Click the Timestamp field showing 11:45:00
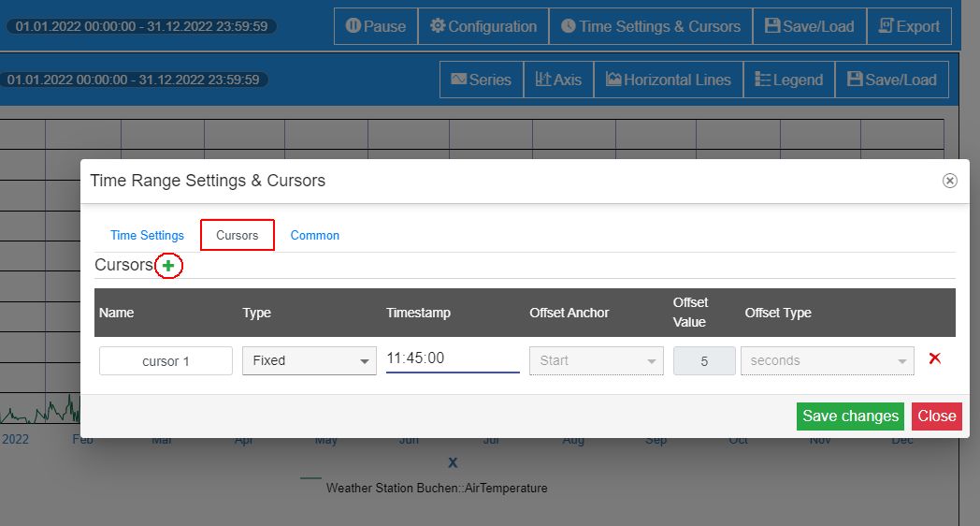Image resolution: width=980 pixels, height=526 pixels. click(452, 358)
